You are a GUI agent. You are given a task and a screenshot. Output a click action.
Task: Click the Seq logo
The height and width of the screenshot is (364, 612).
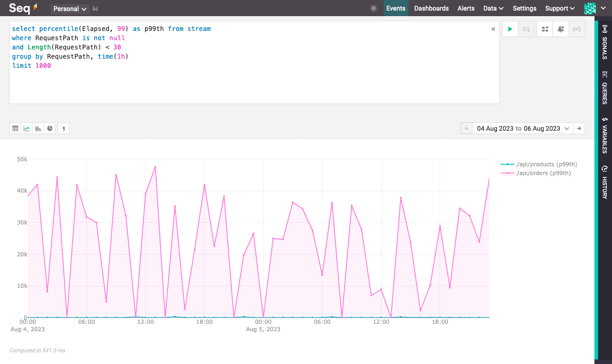pyautogui.click(x=23, y=8)
